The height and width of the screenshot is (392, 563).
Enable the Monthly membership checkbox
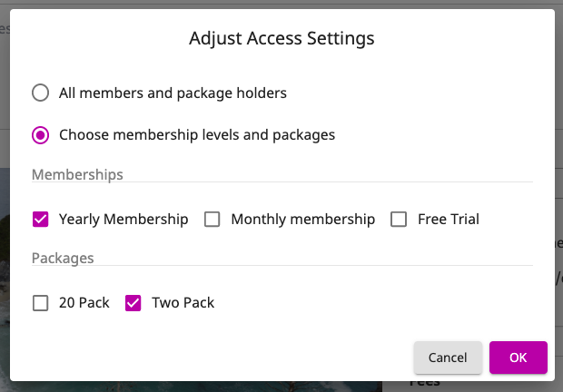[x=212, y=219]
